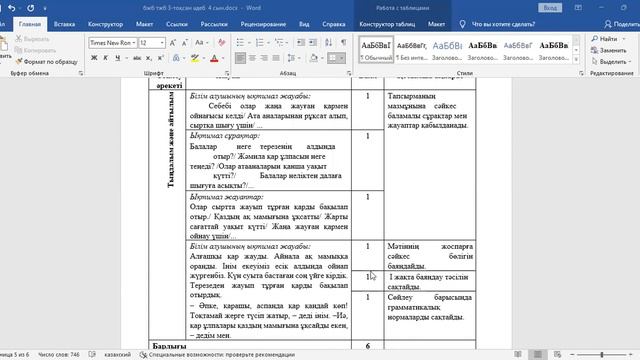Click the multilevel list icon

click(x=279, y=43)
